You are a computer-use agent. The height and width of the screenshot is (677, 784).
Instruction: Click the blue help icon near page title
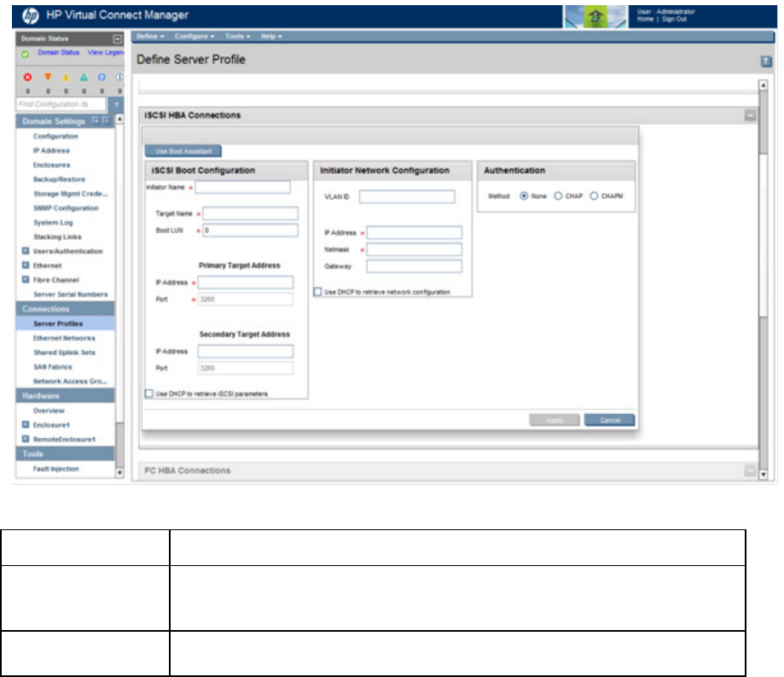(x=765, y=61)
